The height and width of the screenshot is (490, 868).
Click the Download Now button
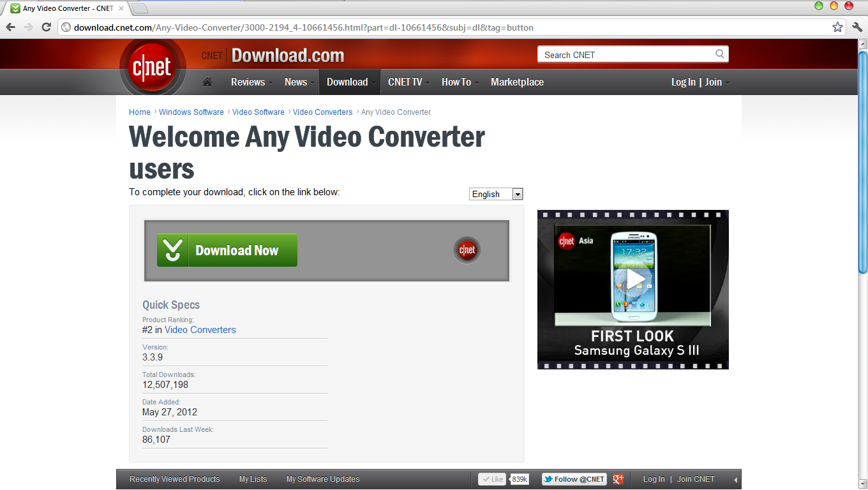coord(227,250)
